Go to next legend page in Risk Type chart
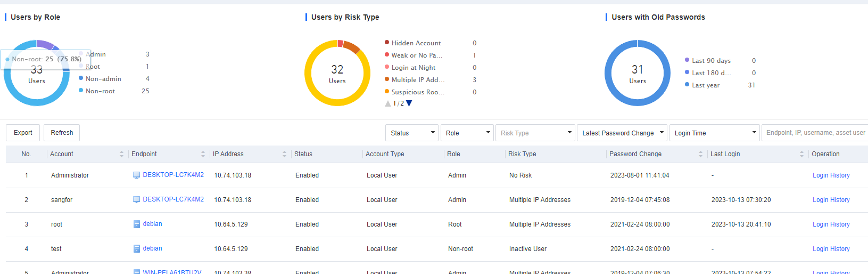This screenshot has width=868, height=274. click(409, 103)
